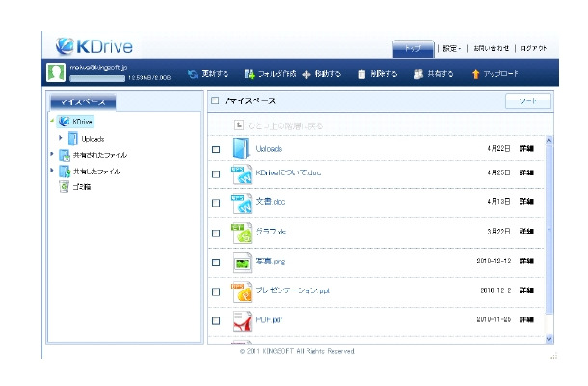Check the PDF.pdf row checkbox
This screenshot has height=386, width=588.
pos(216,321)
